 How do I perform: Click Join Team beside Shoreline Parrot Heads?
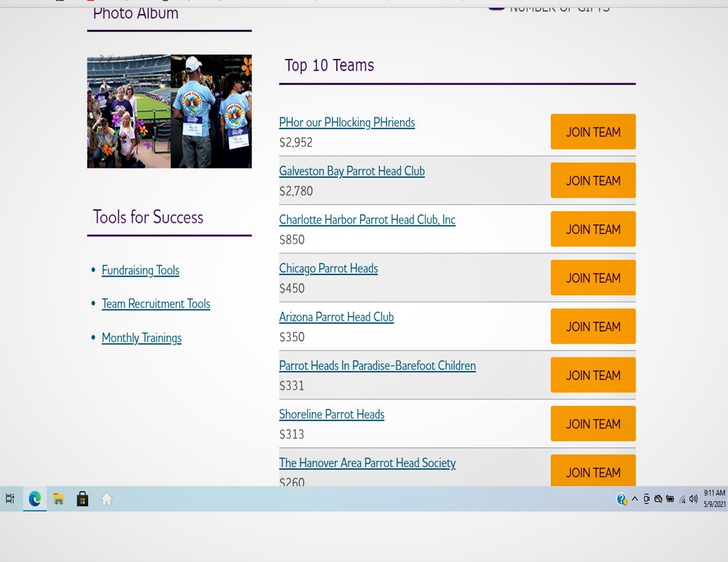[593, 424]
